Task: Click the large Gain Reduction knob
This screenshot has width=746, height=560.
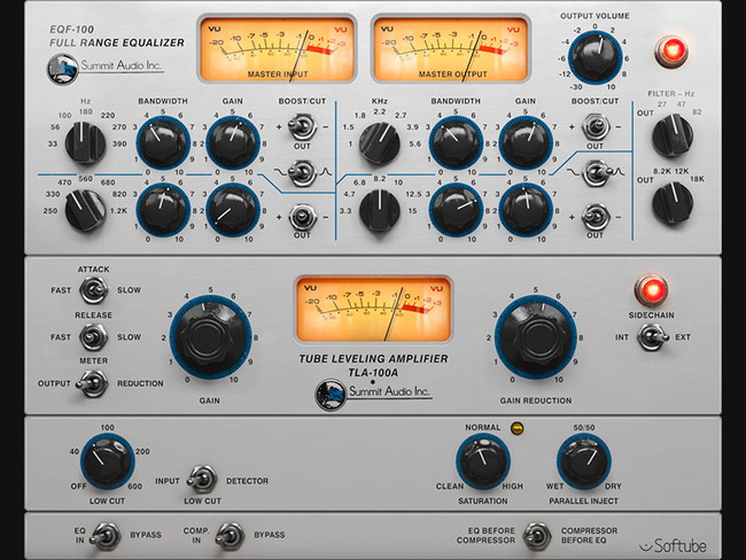Action: click(536, 339)
